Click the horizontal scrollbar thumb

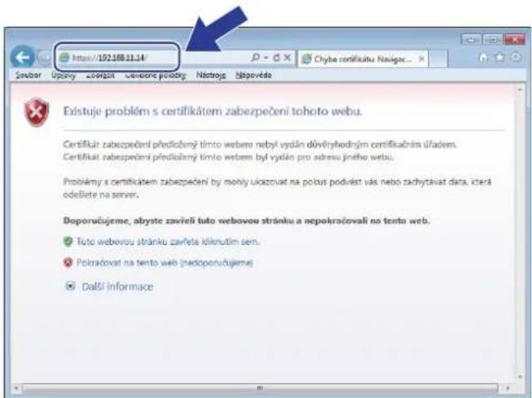pos(260,387)
